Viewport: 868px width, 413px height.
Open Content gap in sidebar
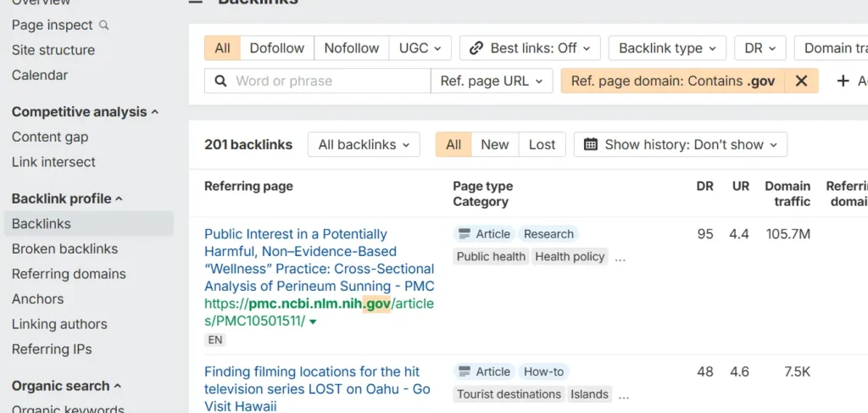pos(50,137)
